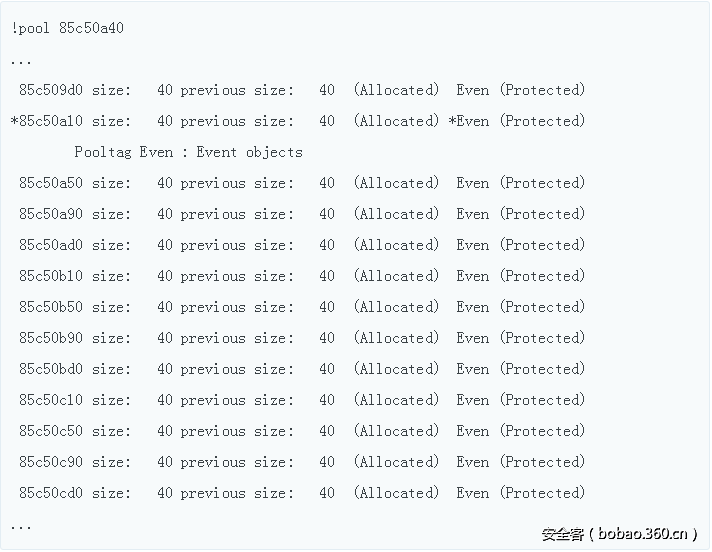Select pool address 85c50b50
The image size is (712, 552).
pos(50,307)
